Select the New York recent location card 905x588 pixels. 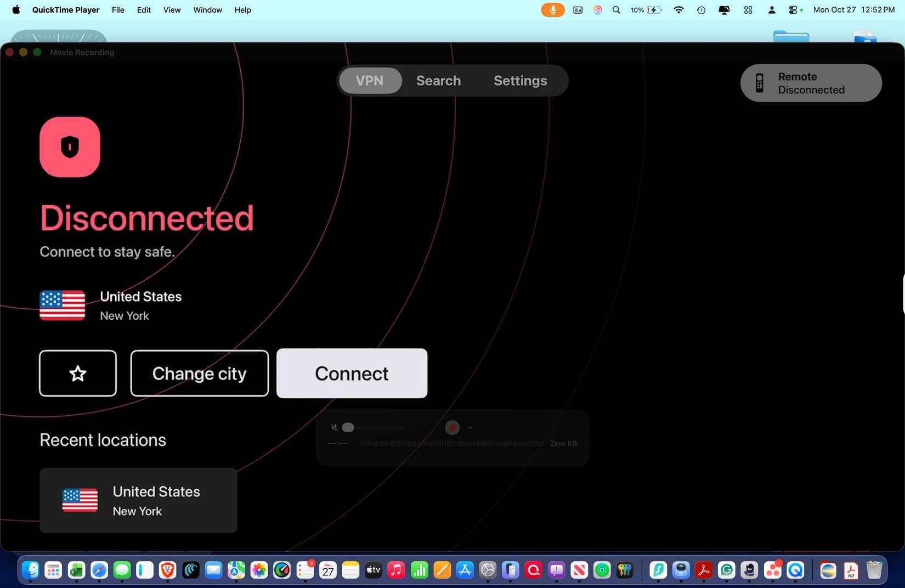[x=138, y=500]
